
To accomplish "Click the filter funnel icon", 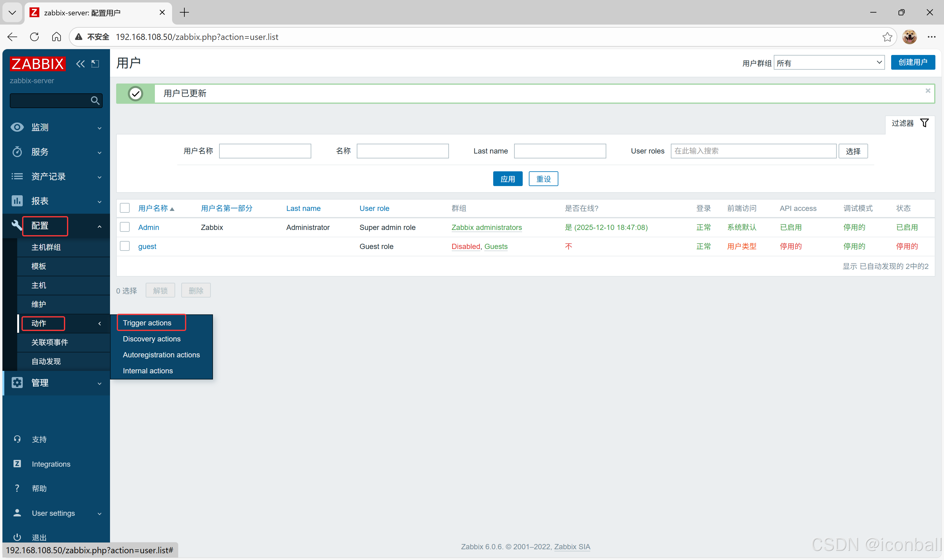I will pos(924,123).
